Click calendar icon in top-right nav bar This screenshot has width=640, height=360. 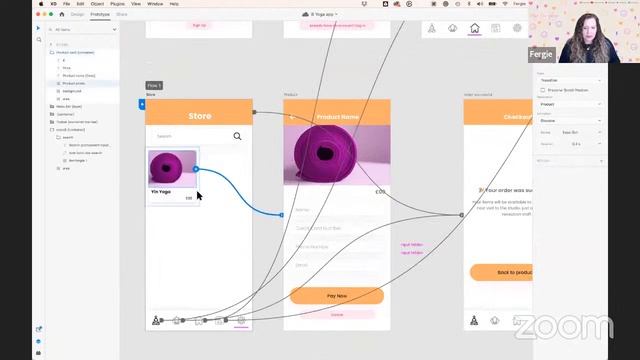(x=496, y=28)
